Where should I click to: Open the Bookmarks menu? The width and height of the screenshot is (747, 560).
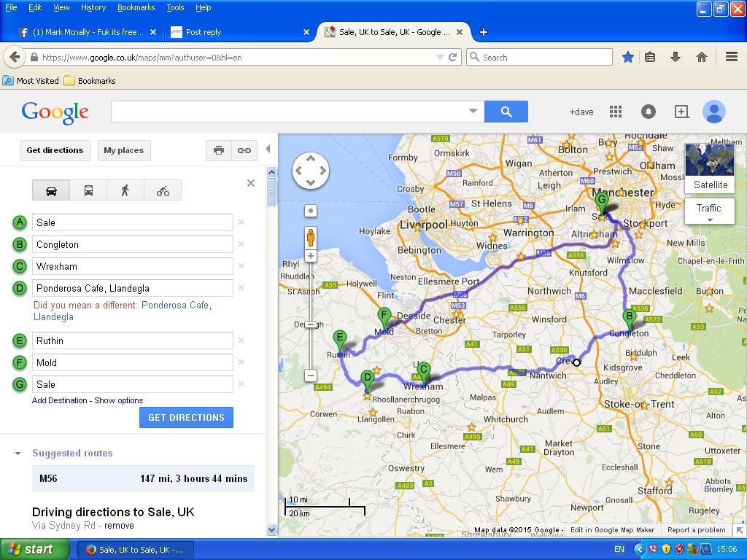136,7
